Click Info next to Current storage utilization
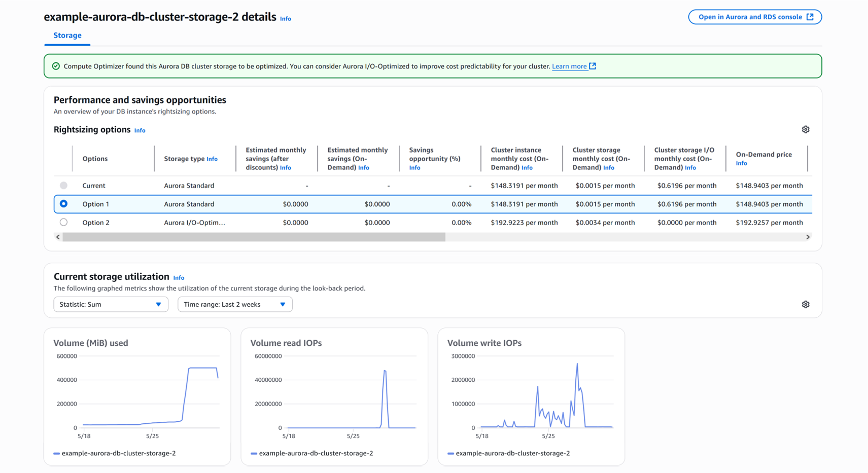 [179, 278]
